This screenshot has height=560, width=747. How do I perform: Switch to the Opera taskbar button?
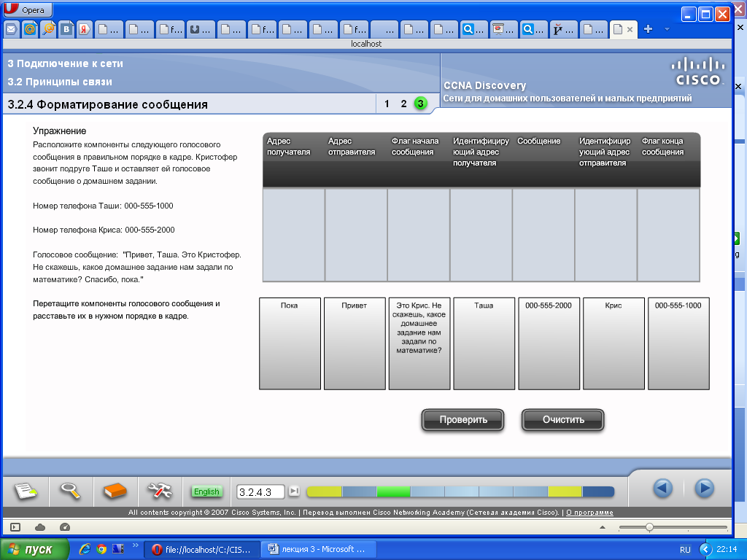[201, 550]
